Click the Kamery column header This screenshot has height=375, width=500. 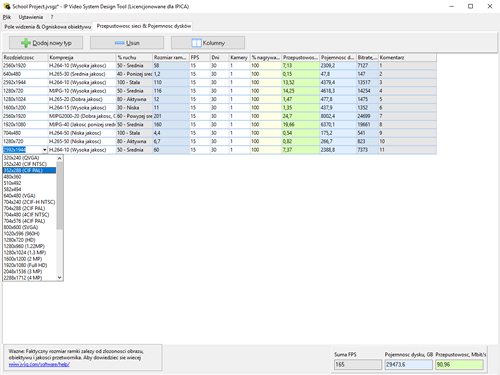(240, 58)
